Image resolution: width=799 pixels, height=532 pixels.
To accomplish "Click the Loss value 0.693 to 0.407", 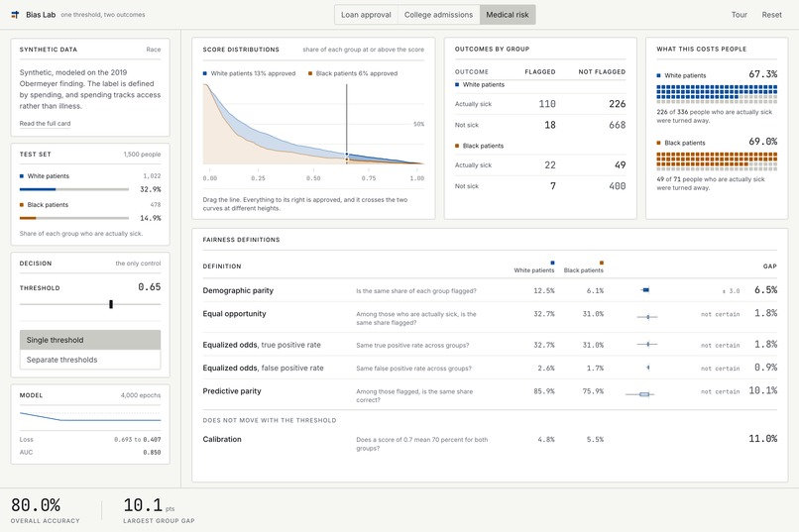I will pyautogui.click(x=138, y=439).
